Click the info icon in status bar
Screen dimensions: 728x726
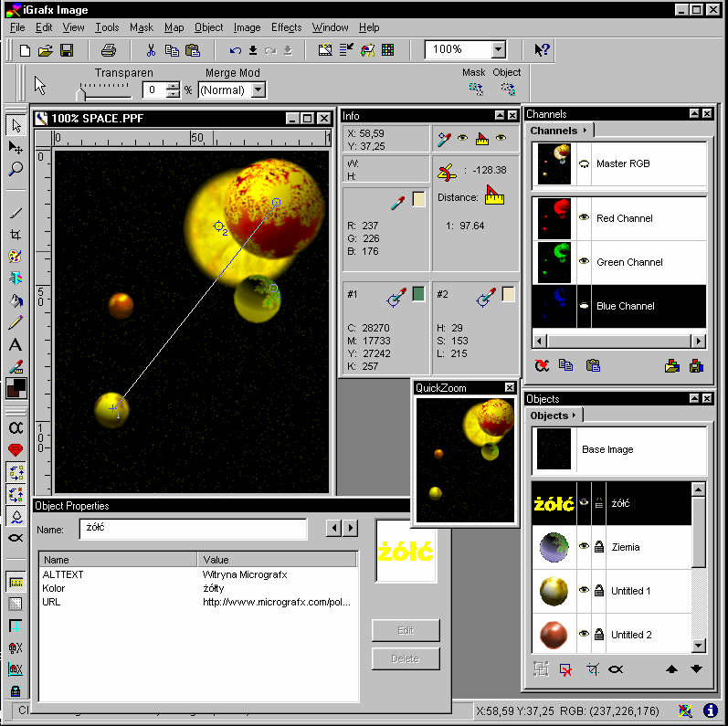point(710,710)
